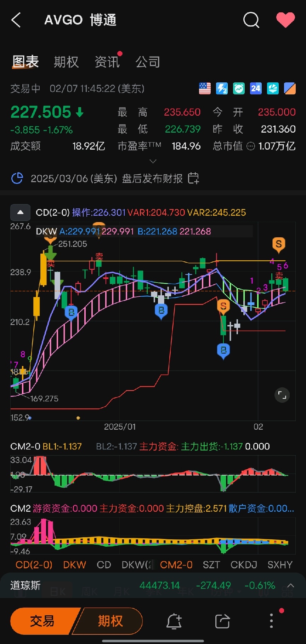Open the 公司 tab
The image size is (306, 644).
[x=148, y=62]
